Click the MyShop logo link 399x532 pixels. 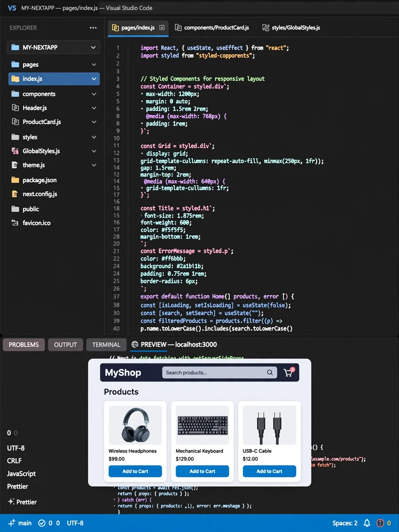point(123,373)
